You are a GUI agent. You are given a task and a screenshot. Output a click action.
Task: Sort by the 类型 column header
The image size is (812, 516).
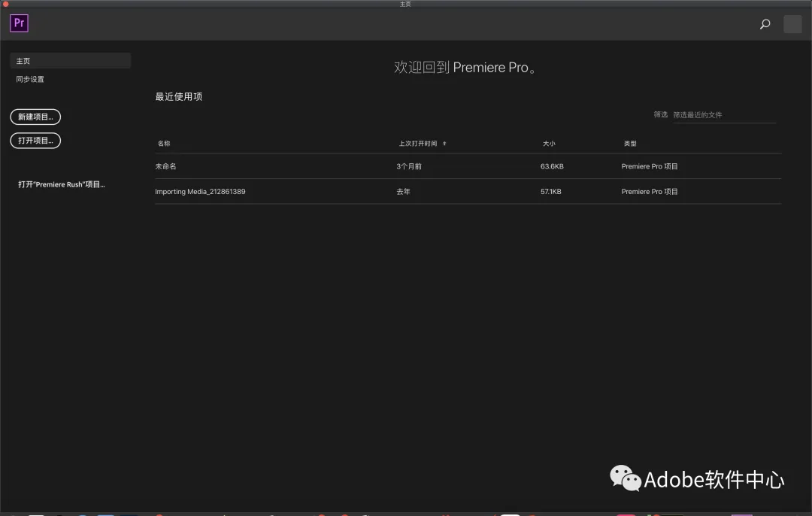click(630, 144)
